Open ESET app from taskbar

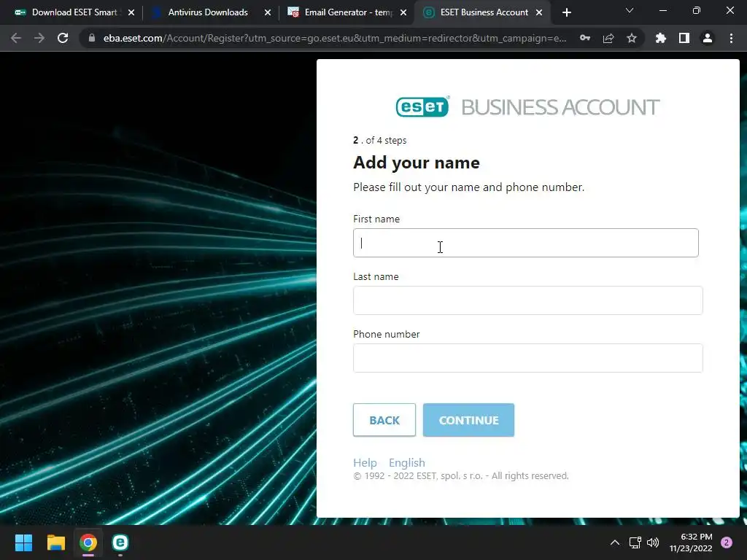[120, 542]
